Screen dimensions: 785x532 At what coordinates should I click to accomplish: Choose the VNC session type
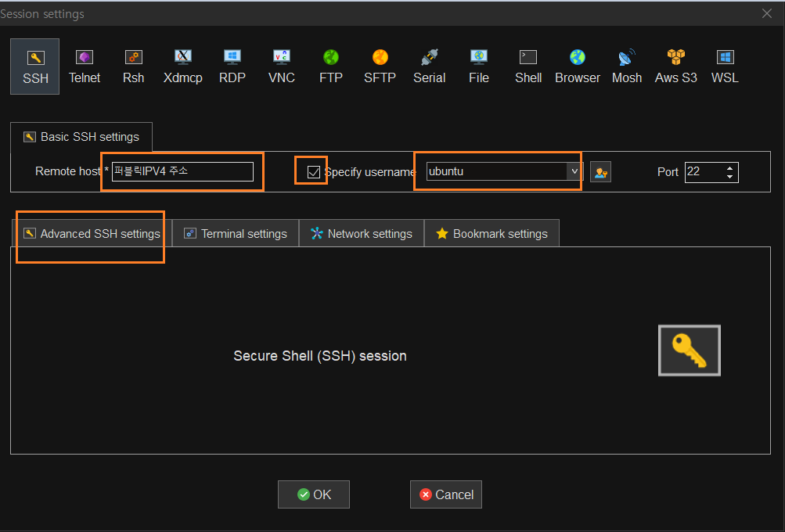point(281,66)
